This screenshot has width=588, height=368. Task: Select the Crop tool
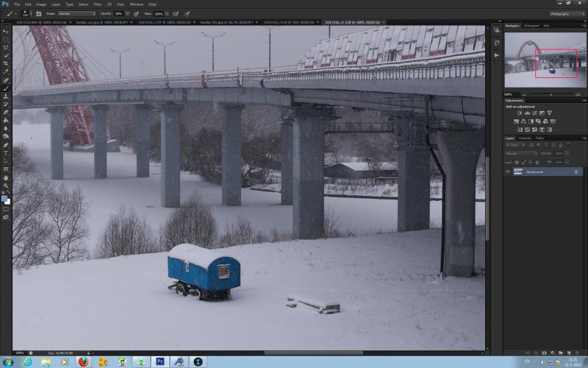(x=6, y=64)
